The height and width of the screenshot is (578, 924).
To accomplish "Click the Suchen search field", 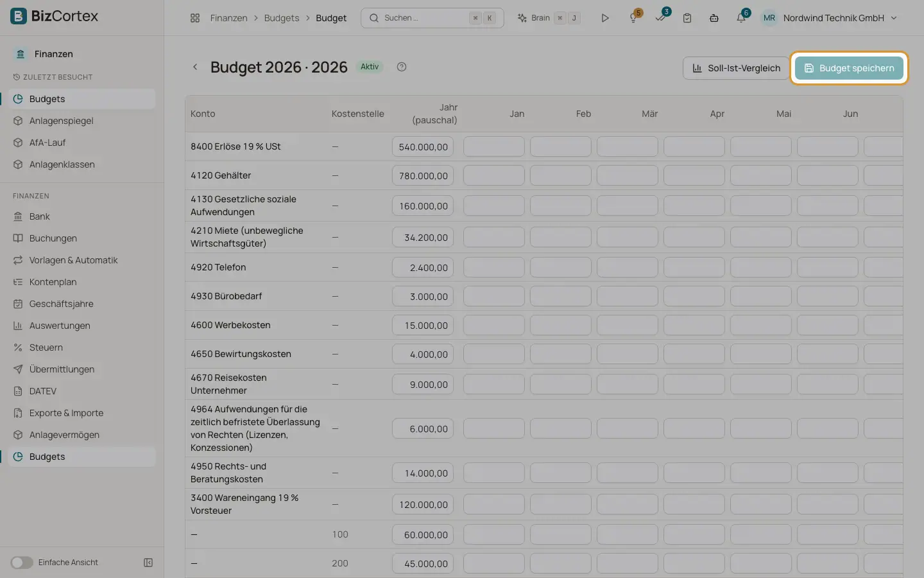I will point(432,18).
